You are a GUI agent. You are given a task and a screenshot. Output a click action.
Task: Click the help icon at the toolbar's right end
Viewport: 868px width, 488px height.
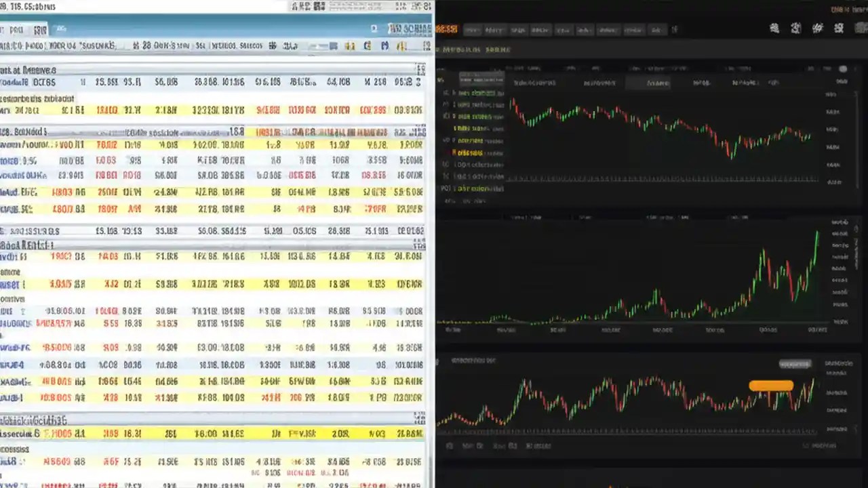pyautogui.click(x=427, y=46)
